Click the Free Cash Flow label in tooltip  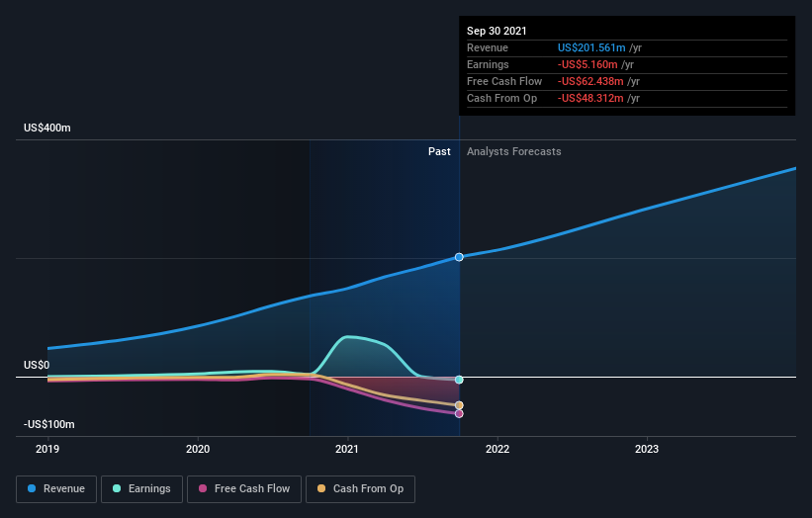click(504, 82)
